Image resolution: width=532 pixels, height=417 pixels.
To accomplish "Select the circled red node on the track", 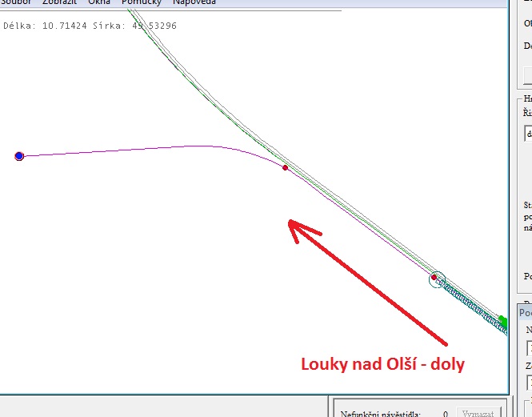I will click(x=434, y=278).
